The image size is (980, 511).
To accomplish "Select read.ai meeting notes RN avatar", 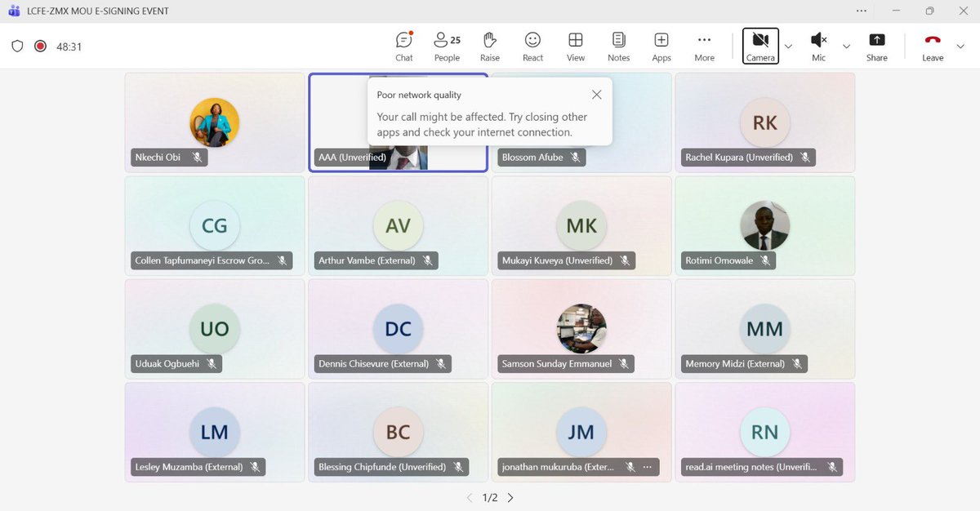I will (x=765, y=433).
